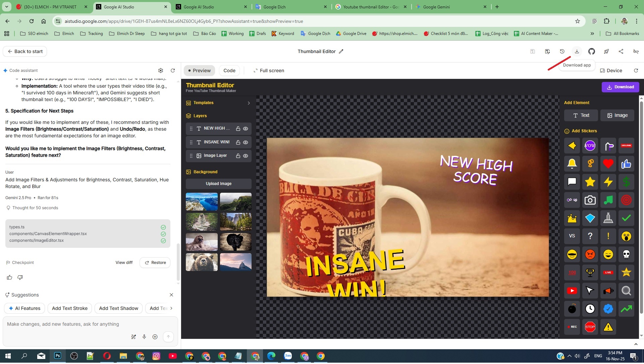Hide the INSANE WIN! layer
Viewport: 644px width, 364px height.
[246, 142]
